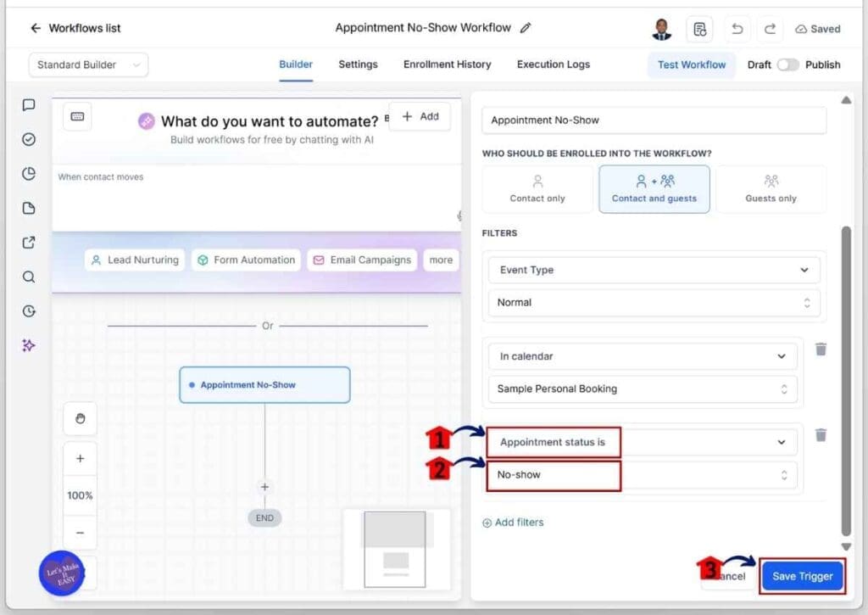This screenshot has width=868, height=615.
Task: Click AI prompt text area
Action: coord(257,198)
